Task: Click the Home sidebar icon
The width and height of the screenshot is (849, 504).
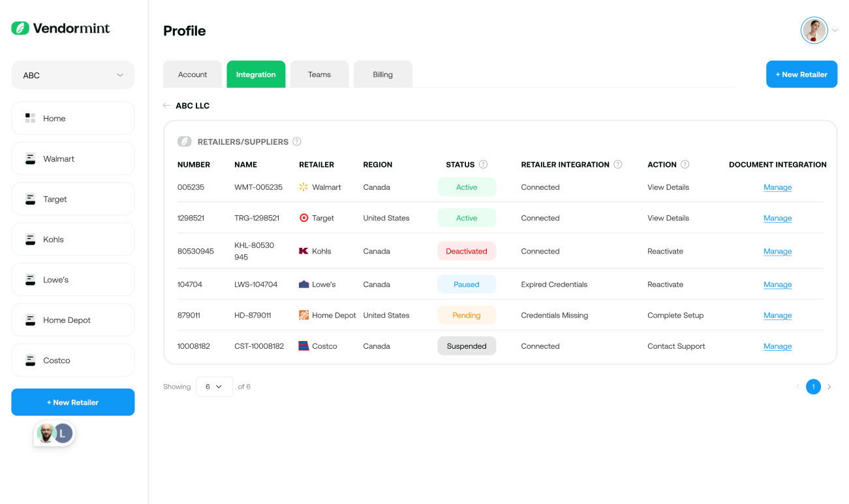Action: coord(30,118)
